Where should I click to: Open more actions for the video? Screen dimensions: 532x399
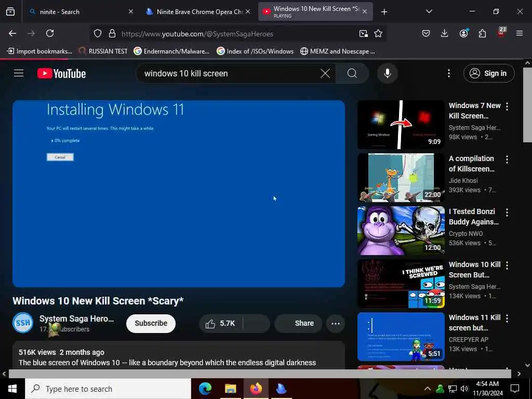336,323
